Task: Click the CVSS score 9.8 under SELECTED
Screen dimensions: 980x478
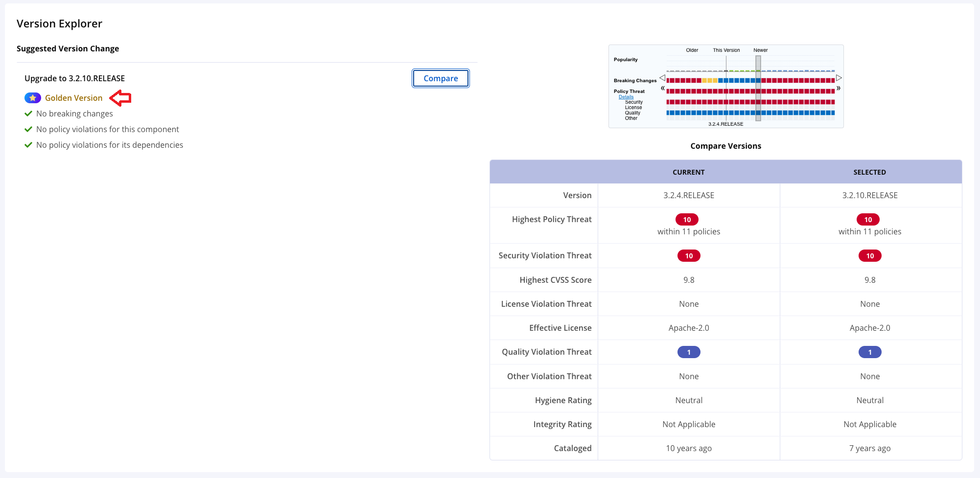Action: coord(870,280)
